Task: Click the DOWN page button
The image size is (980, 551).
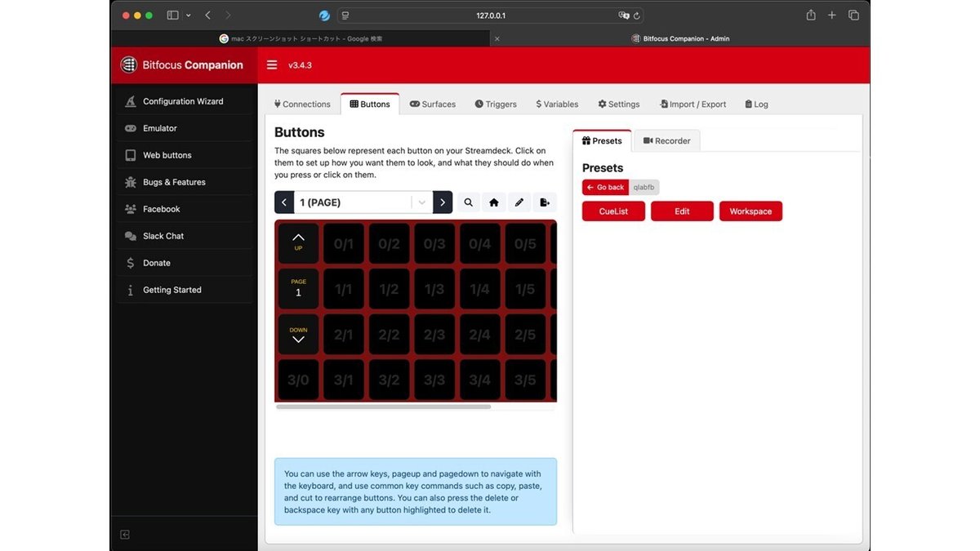Action: tap(298, 335)
